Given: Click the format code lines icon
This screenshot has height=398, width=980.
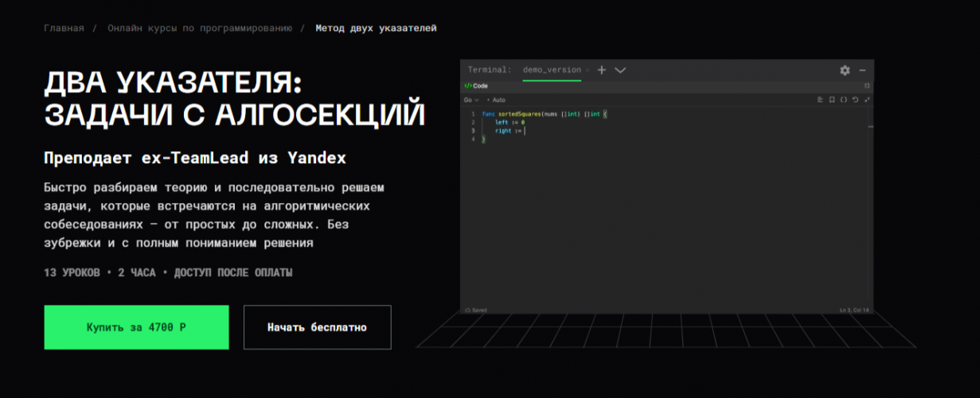Looking at the screenshot, I should click(x=820, y=100).
